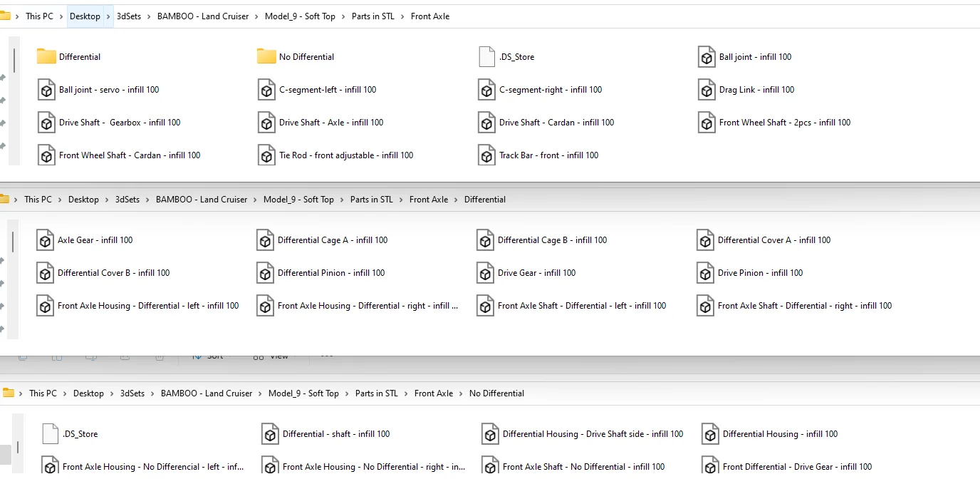This screenshot has height=484, width=980.
Task: Open the No Differential folder icon
Action: (266, 57)
